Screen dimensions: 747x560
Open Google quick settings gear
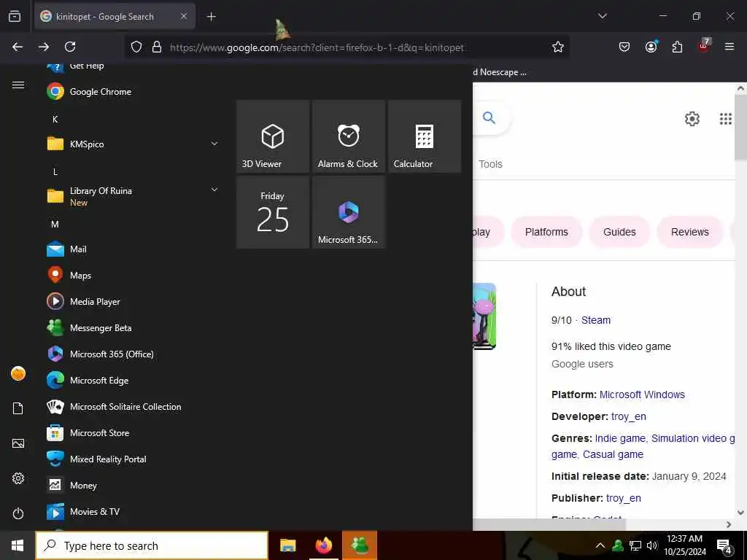[x=692, y=119]
